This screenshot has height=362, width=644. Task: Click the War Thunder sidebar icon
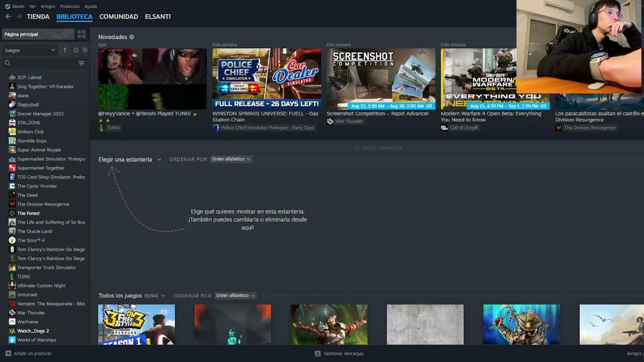12,313
